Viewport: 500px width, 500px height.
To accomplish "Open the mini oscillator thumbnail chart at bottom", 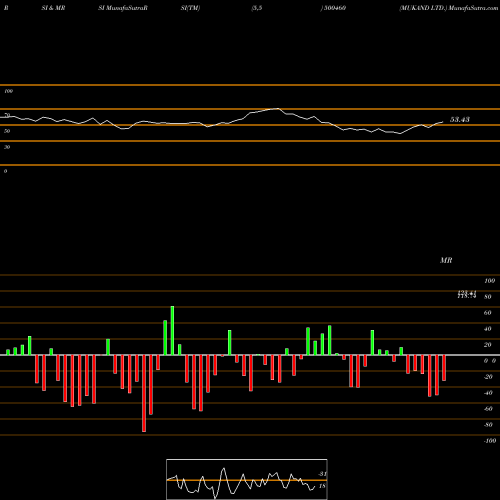I will 247,479.
